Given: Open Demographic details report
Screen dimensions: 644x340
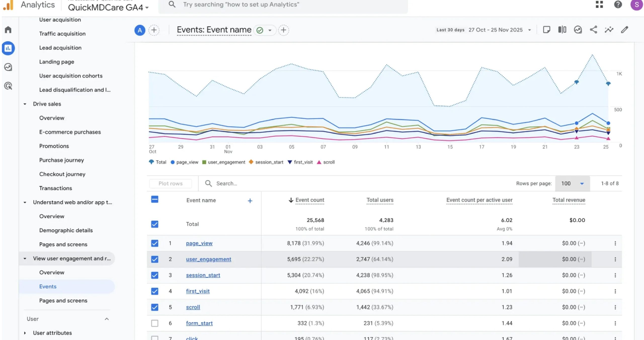Looking at the screenshot, I should [x=66, y=230].
